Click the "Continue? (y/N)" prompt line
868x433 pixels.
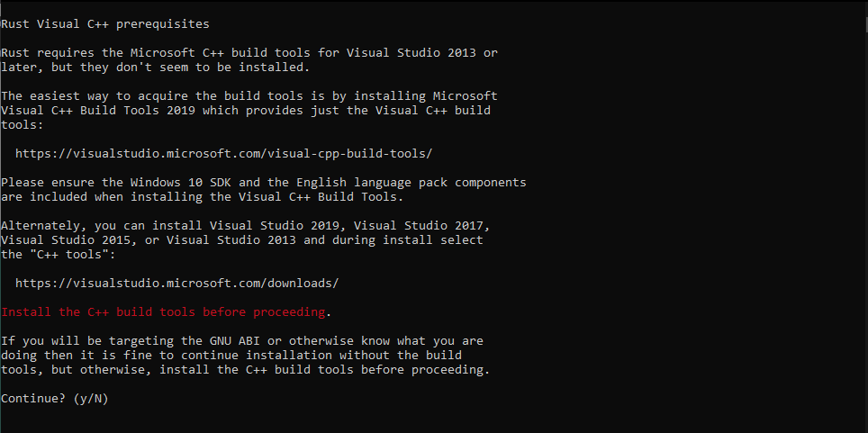point(55,398)
